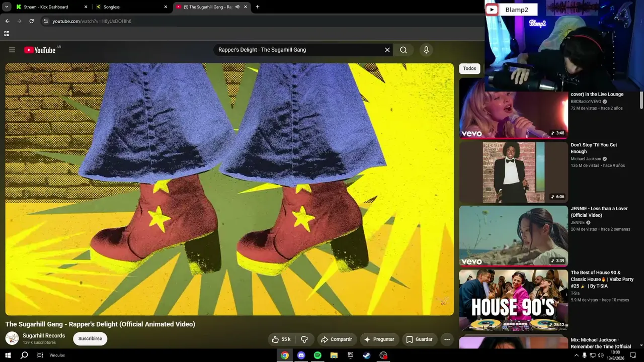Image resolution: width=644 pixels, height=362 pixels.
Task: Open Google Chrome from the taskbar
Action: click(285, 355)
